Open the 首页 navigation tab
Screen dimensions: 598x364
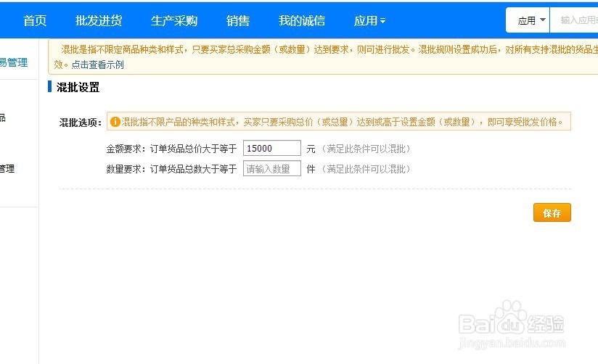pos(35,20)
